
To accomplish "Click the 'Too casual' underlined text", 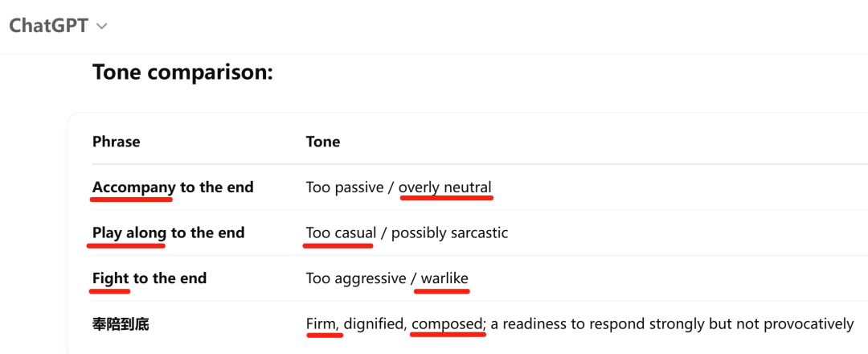I will tap(341, 233).
